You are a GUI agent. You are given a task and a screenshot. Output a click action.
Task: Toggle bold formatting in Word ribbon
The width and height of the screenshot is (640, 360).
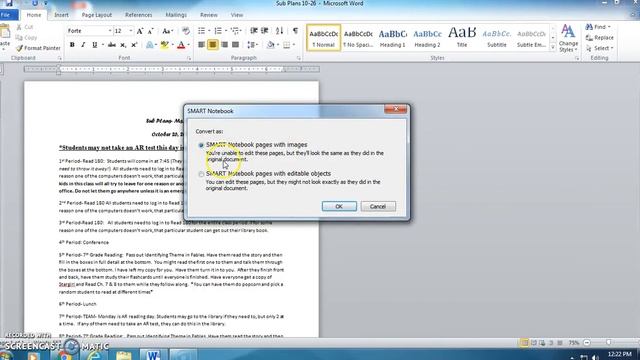pyautogui.click(x=72, y=45)
